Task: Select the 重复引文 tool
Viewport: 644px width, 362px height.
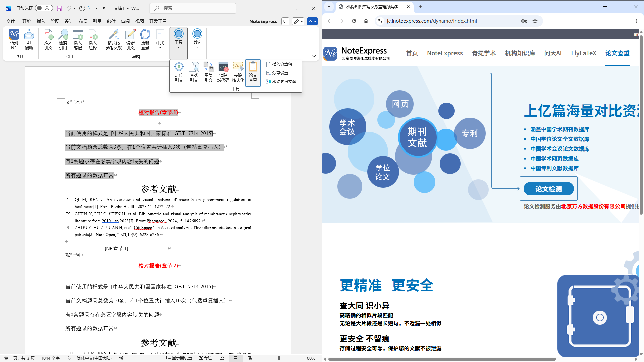Action: point(209,72)
